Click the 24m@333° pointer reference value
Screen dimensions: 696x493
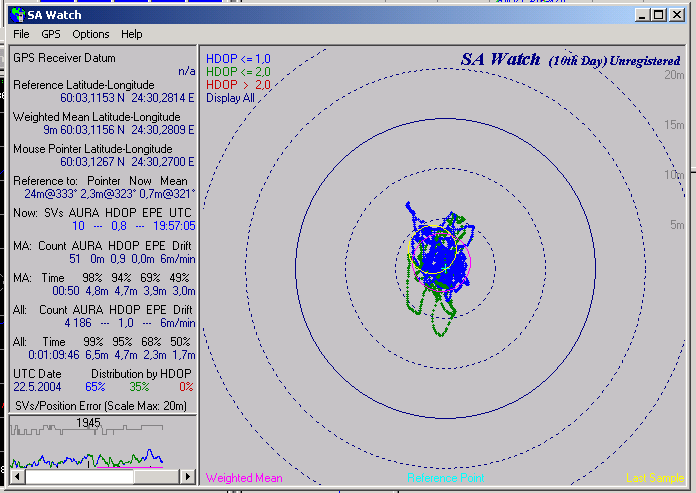pos(50,194)
